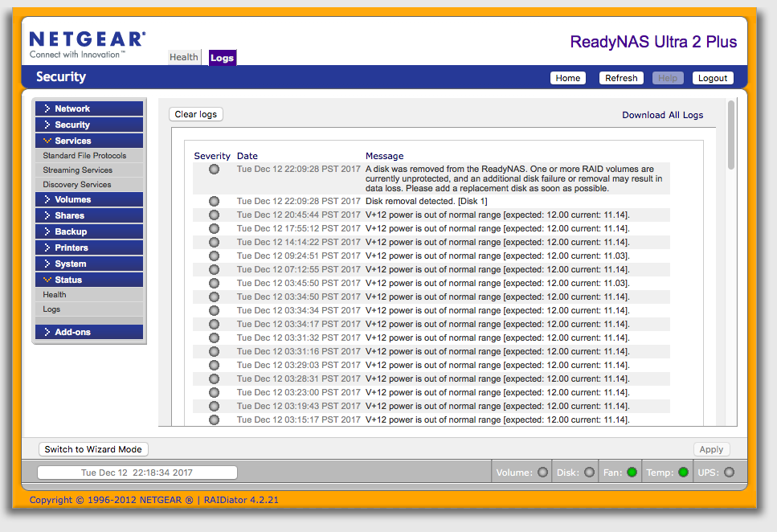
Task: Switch to the Health tab
Action: coord(184,57)
